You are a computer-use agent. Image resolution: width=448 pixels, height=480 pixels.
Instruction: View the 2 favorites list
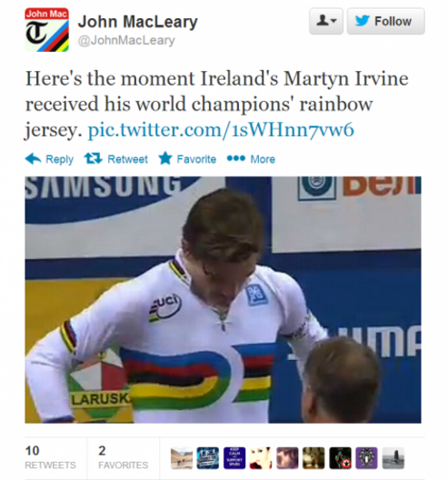(x=123, y=457)
